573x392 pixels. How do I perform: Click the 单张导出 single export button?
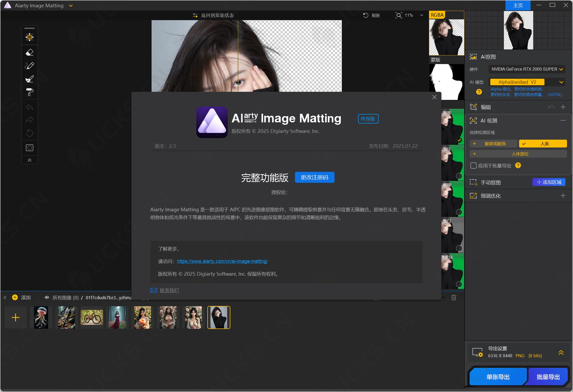tap(498, 377)
